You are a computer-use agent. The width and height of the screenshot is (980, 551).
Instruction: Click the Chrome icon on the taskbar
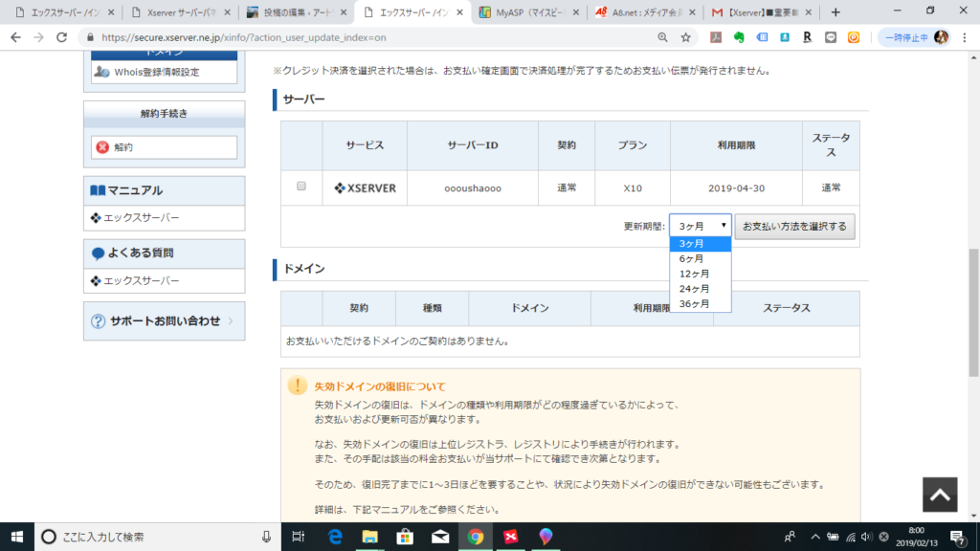(x=476, y=537)
